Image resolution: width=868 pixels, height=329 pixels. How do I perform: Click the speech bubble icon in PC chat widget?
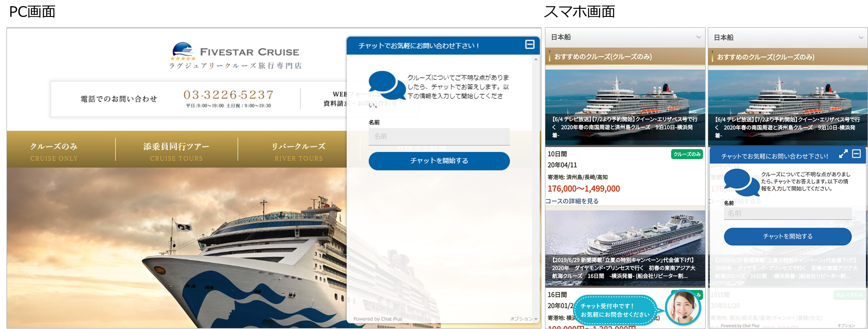(x=386, y=85)
